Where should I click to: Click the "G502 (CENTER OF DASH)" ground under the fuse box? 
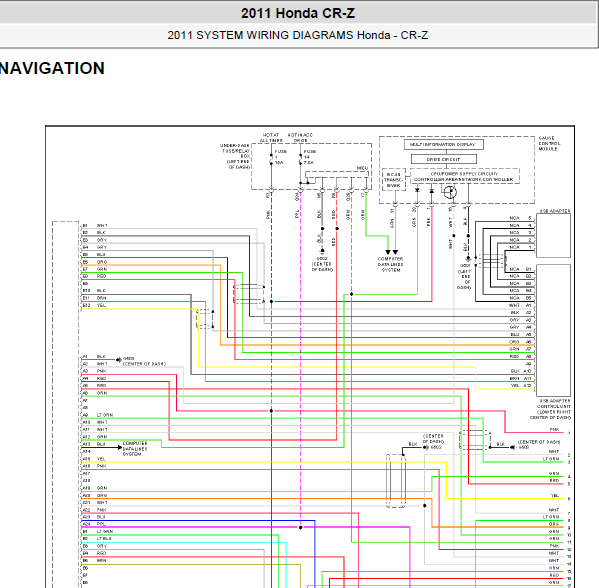point(322,264)
